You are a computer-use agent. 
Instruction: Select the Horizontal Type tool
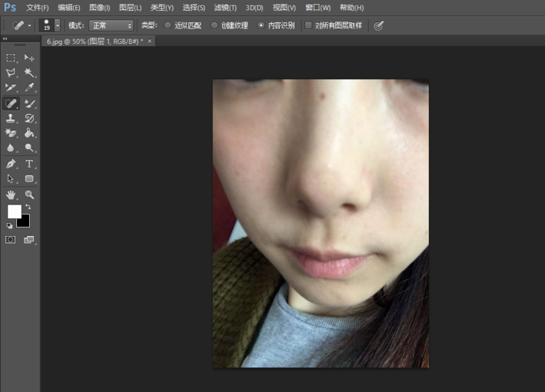tap(29, 164)
